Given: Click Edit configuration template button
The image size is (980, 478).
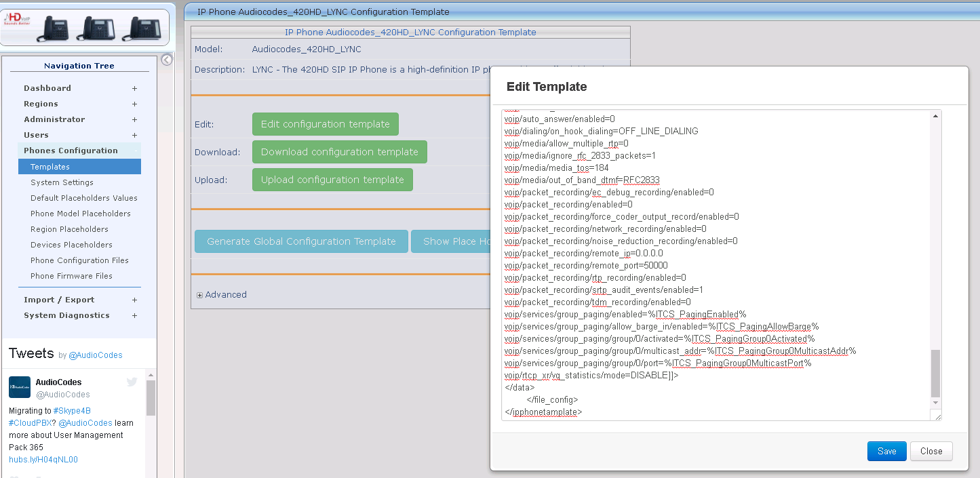Looking at the screenshot, I should coord(326,124).
